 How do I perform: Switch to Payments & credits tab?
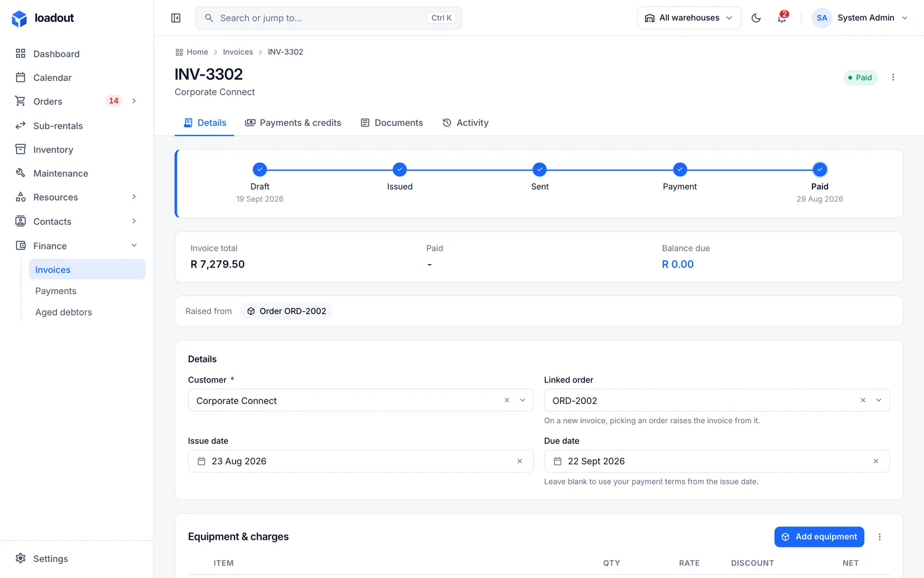pos(293,123)
